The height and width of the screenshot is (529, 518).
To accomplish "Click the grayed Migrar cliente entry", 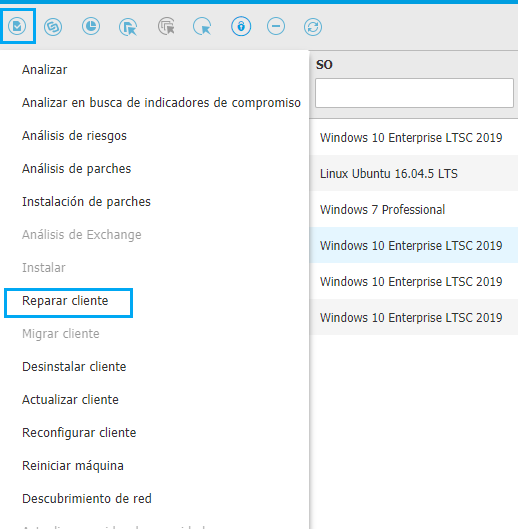I will point(61,334).
